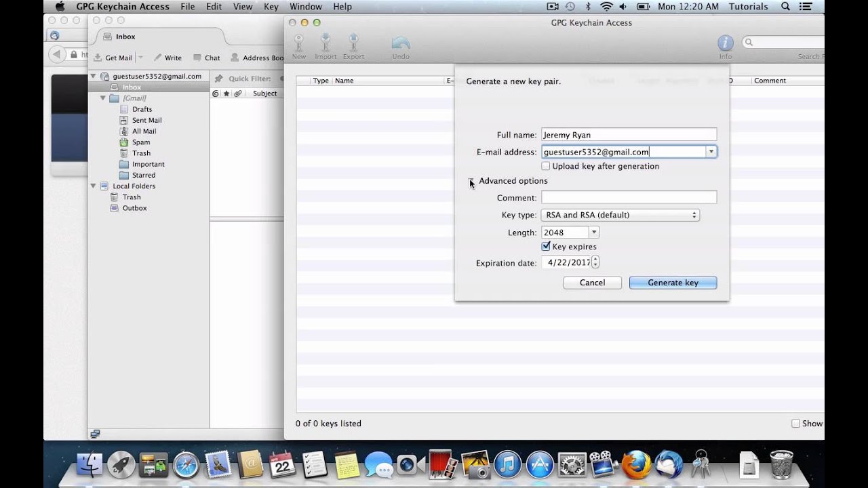Click the Bluetooth icon in menu bar

click(x=588, y=7)
